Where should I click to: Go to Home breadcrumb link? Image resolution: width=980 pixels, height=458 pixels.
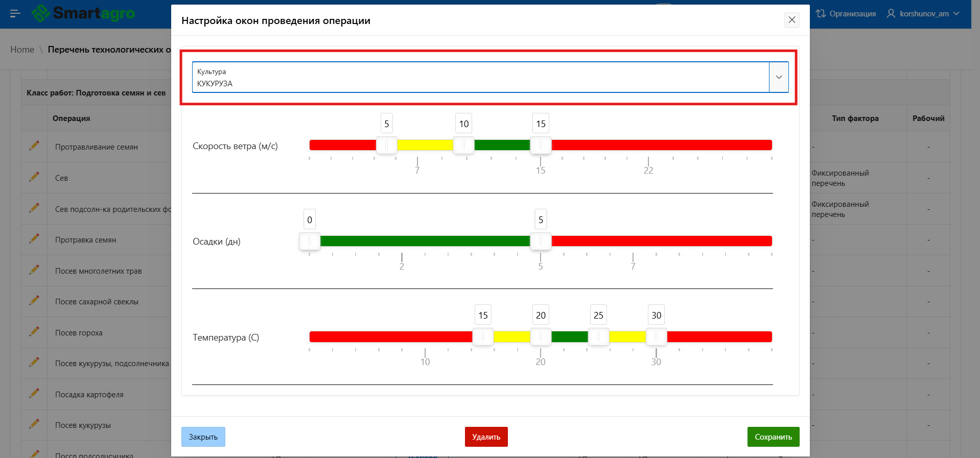pos(22,50)
